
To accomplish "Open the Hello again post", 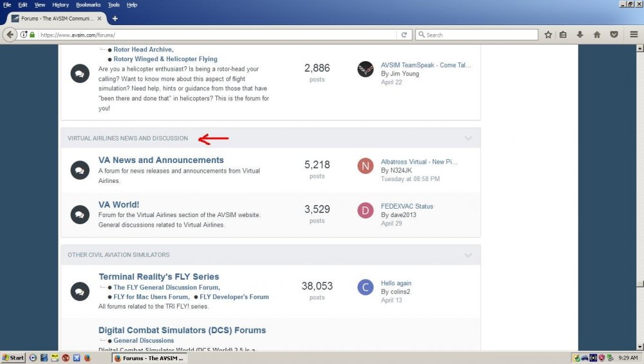I will tap(396, 283).
